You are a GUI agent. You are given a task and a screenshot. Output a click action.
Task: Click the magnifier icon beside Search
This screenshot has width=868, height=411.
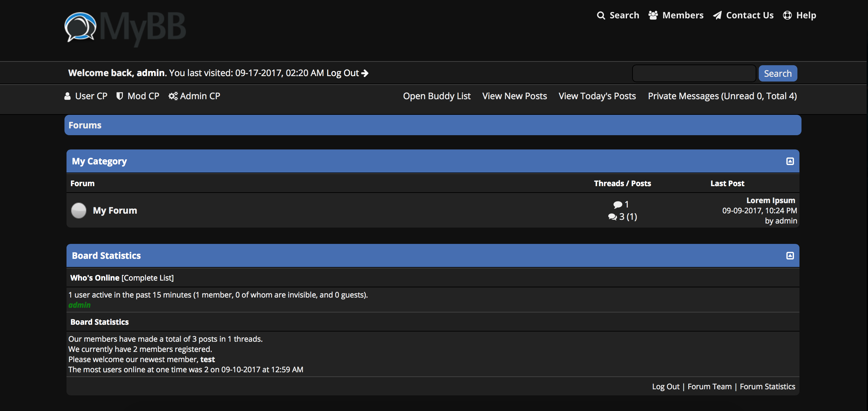point(601,16)
